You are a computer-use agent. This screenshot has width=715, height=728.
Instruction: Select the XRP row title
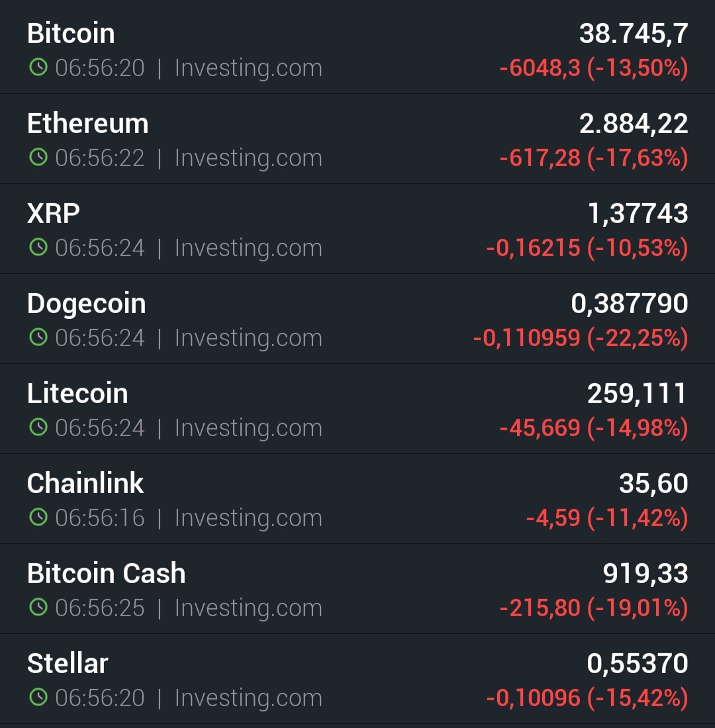click(x=54, y=214)
